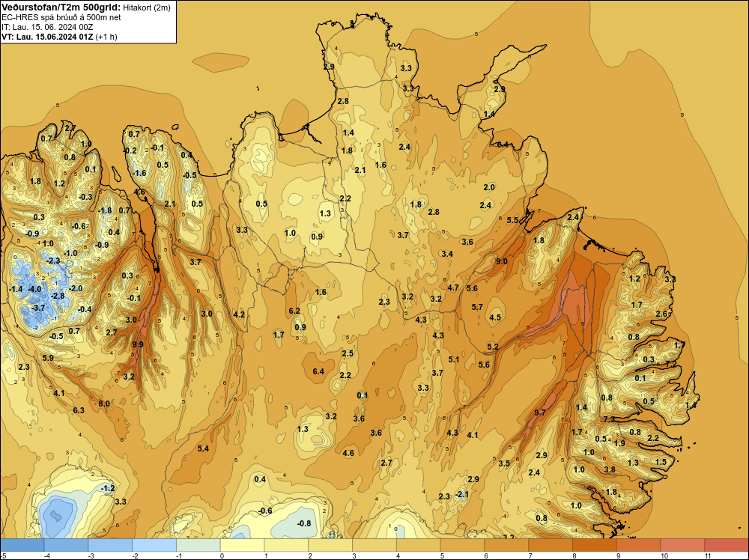Viewport: 749px width, 560px height.
Task: Click the -2.1 temperature value
Action: (x=462, y=494)
